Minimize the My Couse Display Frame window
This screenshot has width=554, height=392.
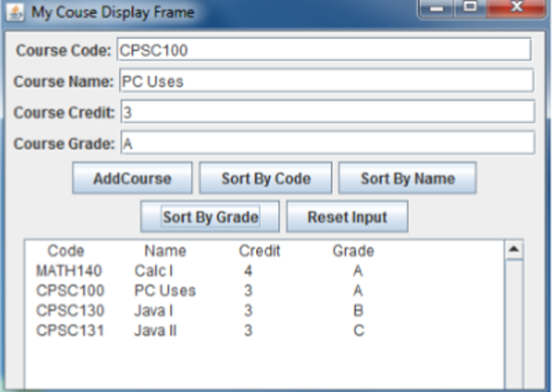point(436,9)
